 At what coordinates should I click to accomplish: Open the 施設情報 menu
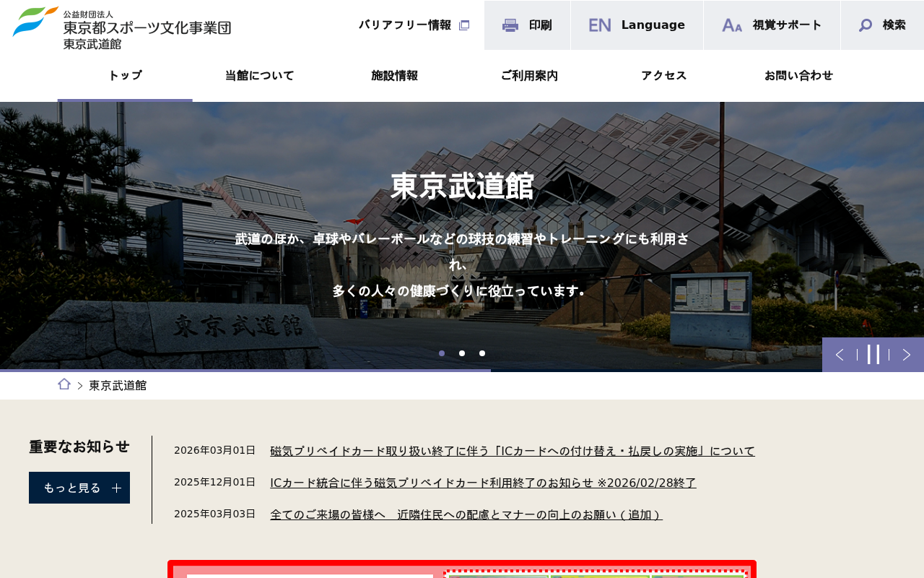click(x=394, y=76)
